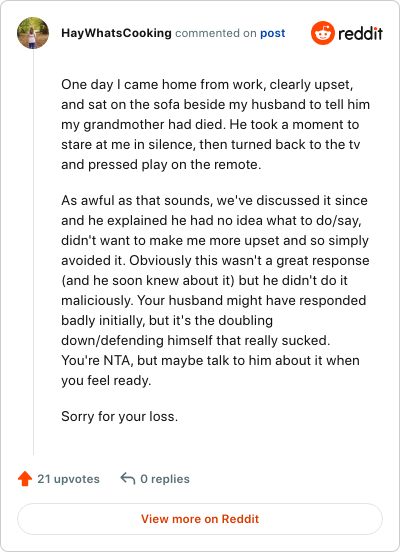Click the "you feel ready." closing line

106,381
